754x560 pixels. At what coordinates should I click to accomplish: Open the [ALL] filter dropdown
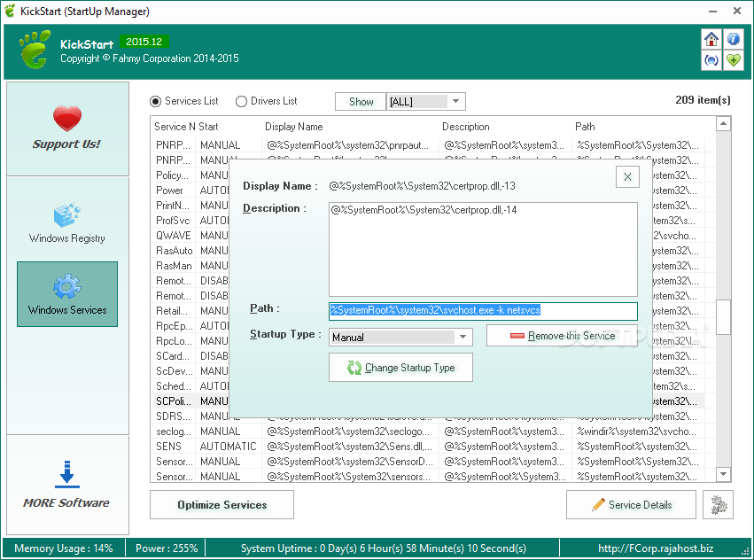(426, 102)
